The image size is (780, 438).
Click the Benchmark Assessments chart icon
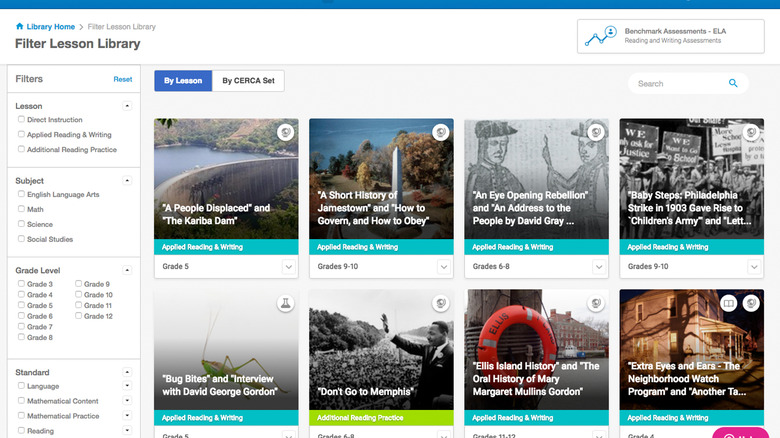click(602, 36)
